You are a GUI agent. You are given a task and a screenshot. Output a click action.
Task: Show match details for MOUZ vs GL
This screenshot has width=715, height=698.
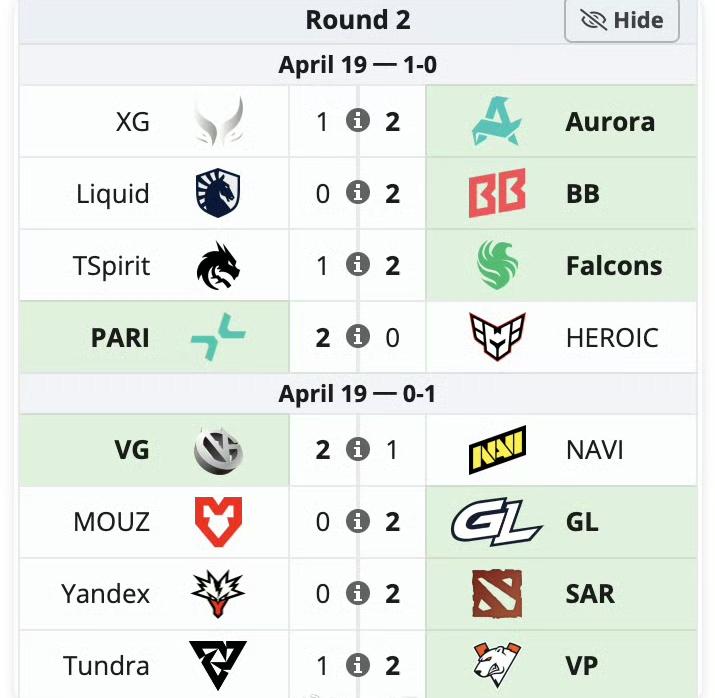tap(357, 521)
